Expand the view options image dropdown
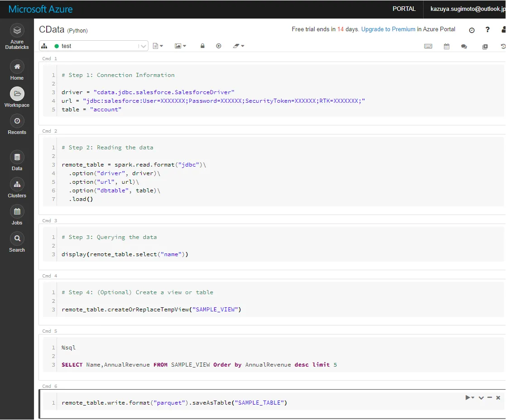506x420 pixels. pos(184,46)
